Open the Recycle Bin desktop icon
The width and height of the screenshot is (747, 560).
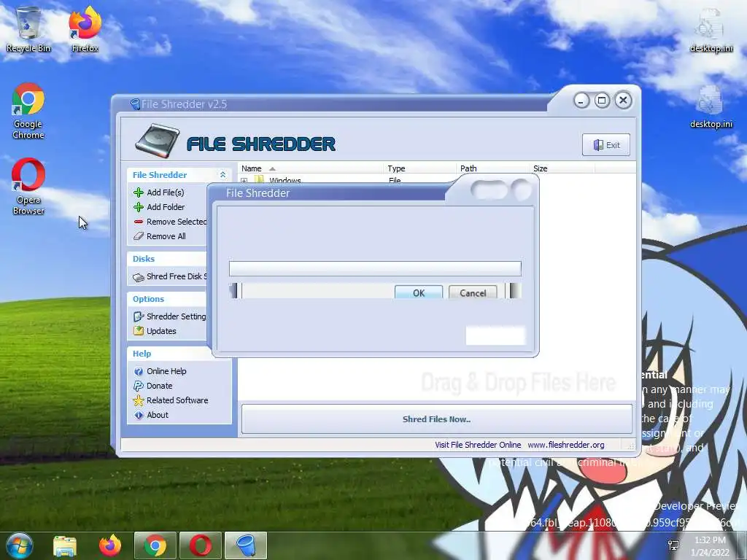28,29
